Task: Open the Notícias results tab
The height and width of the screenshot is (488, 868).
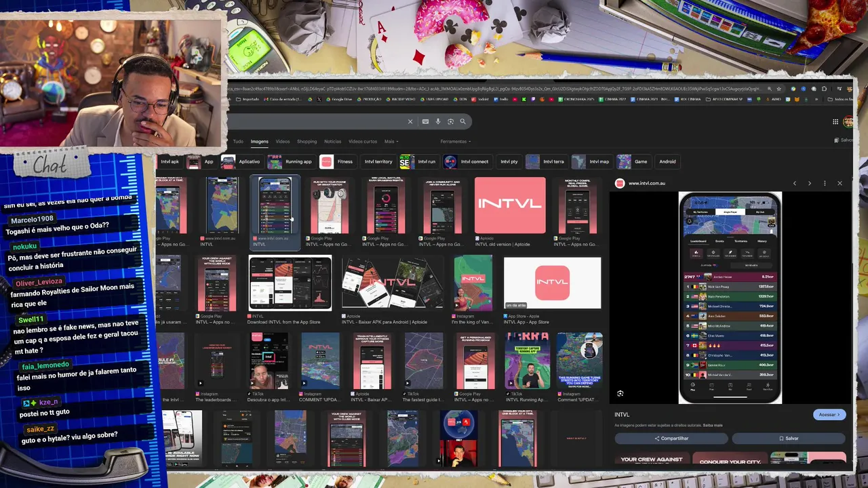Action: coord(333,142)
